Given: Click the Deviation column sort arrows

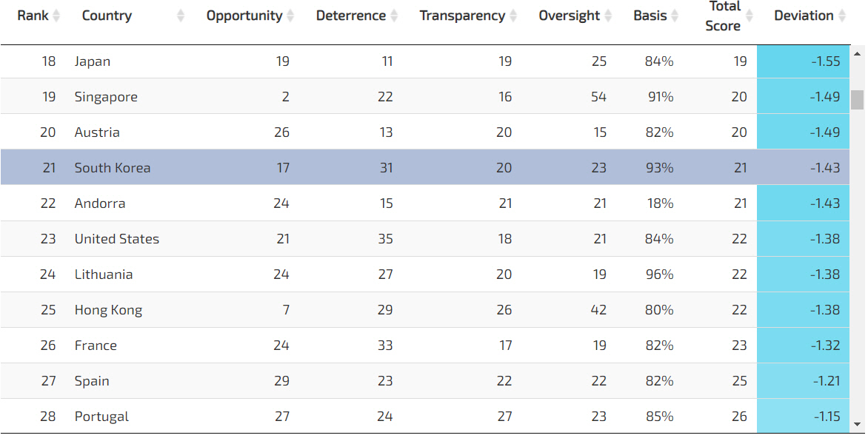Looking at the screenshot, I should (841, 16).
